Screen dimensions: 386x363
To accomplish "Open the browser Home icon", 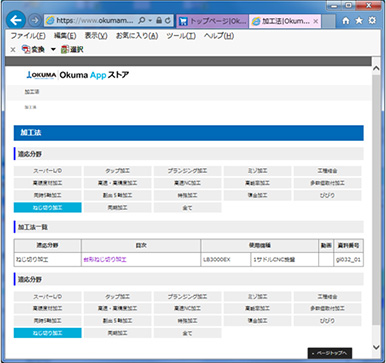I will [x=346, y=21].
